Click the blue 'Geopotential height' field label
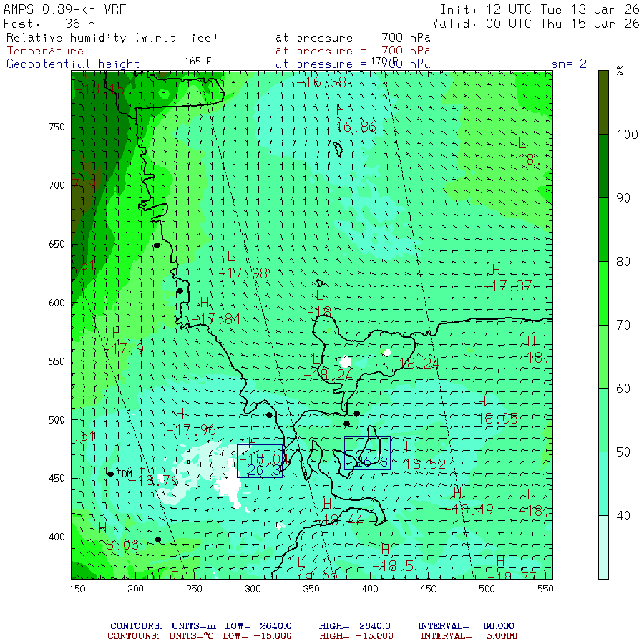The image size is (644, 644). 73,64
